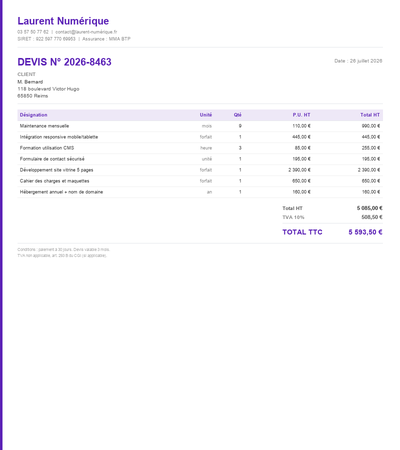The width and height of the screenshot is (400, 450).
Task: Click the "Assurance : MMA BTP" text
Action: (x=106, y=39)
